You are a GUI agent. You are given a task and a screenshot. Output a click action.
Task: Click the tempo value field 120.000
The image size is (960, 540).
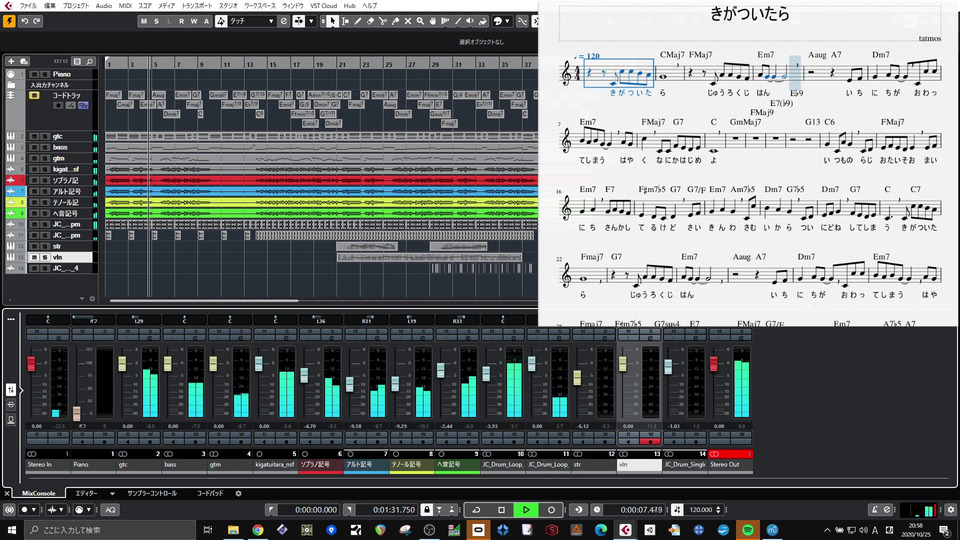(701, 509)
